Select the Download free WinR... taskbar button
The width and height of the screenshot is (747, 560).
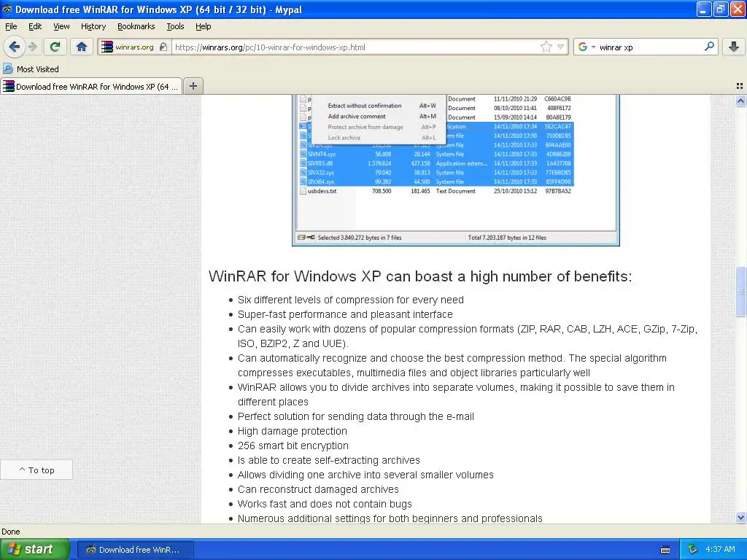(135, 550)
